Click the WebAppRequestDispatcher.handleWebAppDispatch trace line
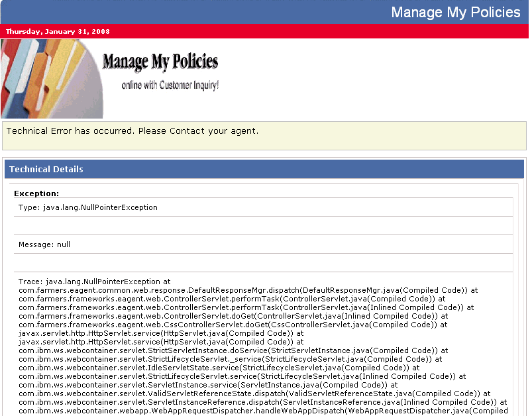 tap(263, 411)
